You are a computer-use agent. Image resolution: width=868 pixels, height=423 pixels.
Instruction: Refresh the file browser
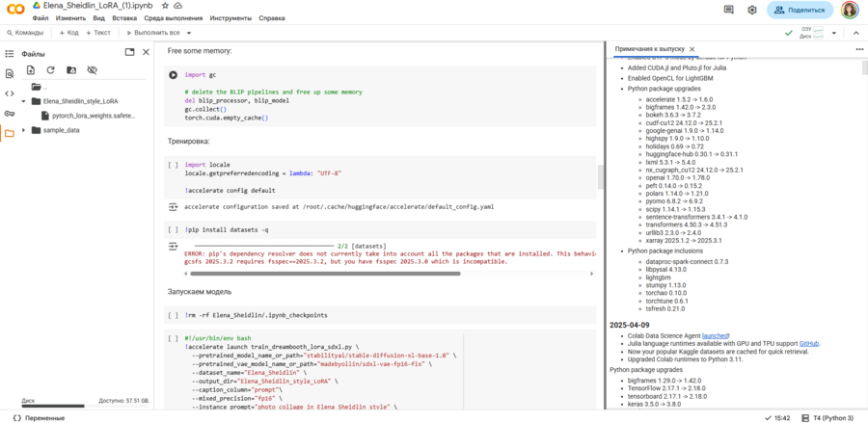pos(50,70)
